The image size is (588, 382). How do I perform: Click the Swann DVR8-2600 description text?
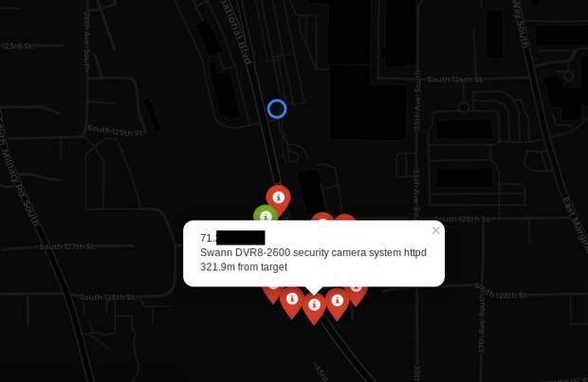[313, 253]
